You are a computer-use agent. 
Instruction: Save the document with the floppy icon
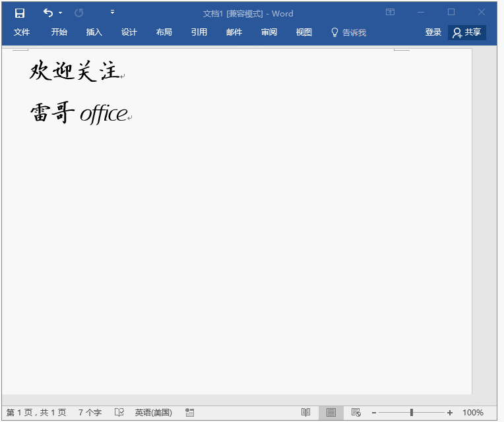(20, 13)
